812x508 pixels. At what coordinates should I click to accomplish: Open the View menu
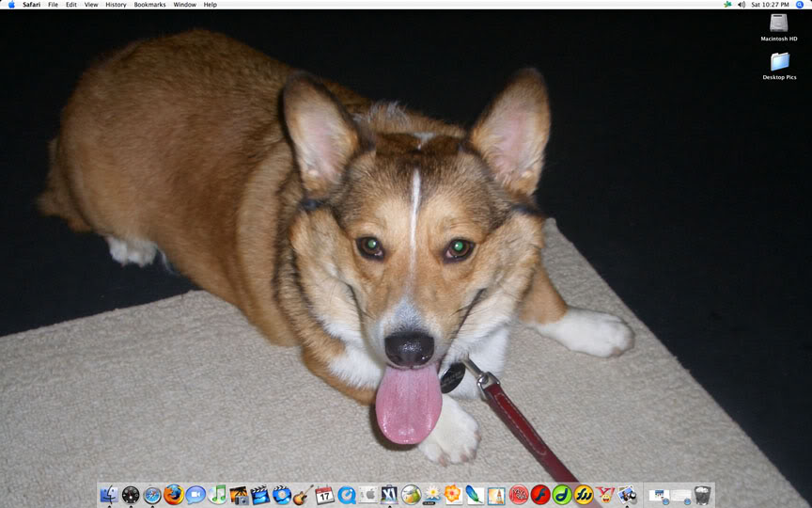pos(91,4)
